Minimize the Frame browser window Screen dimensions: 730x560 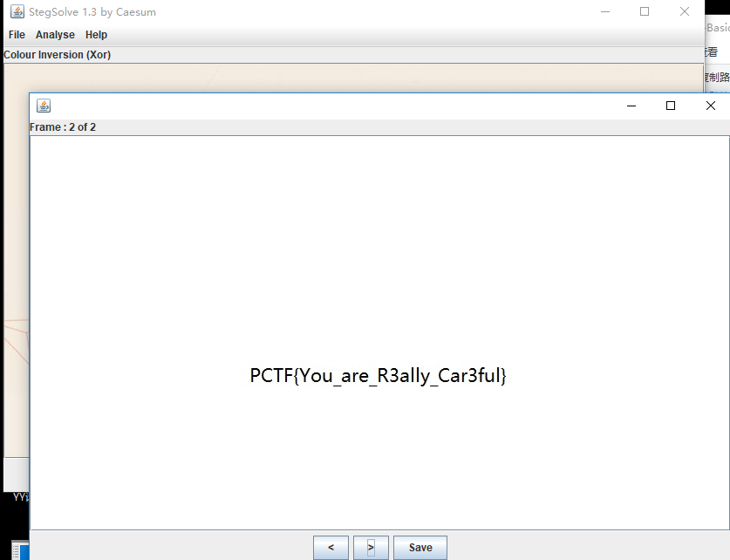pos(631,106)
